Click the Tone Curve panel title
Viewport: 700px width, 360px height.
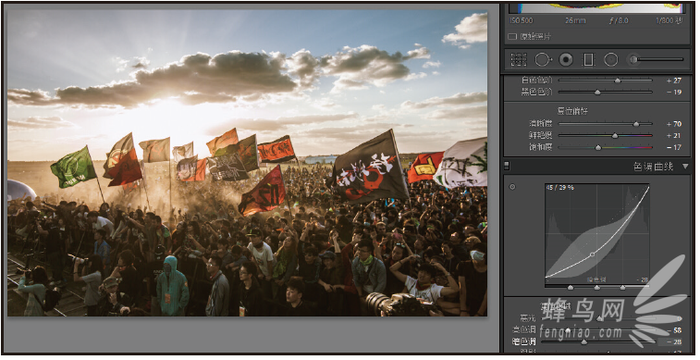point(653,167)
